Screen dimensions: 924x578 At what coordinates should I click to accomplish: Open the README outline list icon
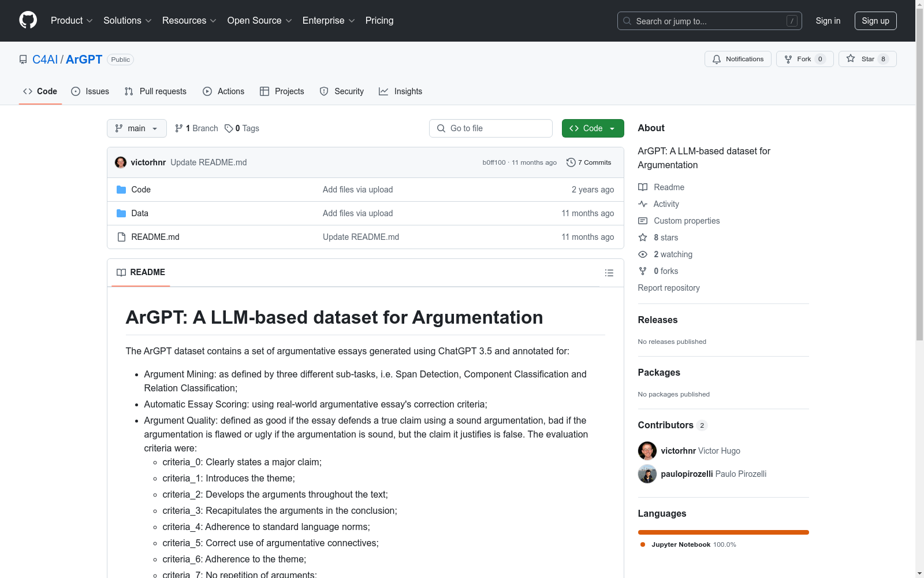(x=609, y=273)
